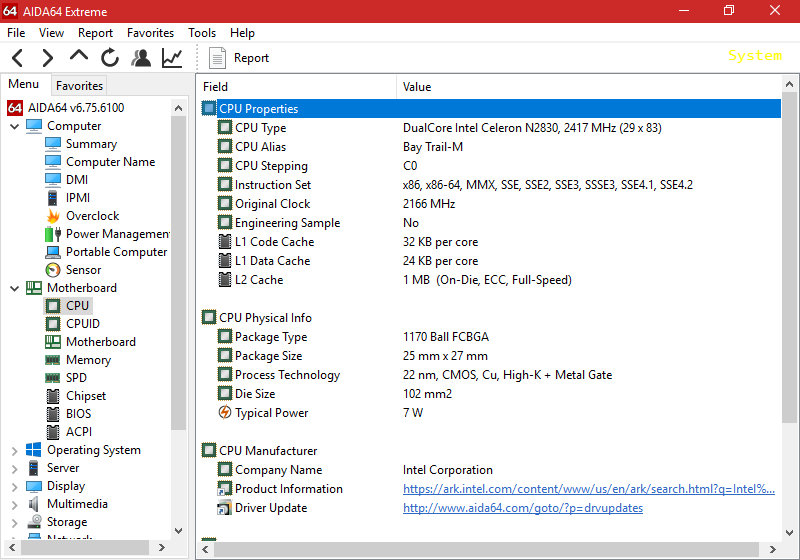The height and width of the screenshot is (560, 800).
Task: Expand the Display node
Action: (14, 487)
